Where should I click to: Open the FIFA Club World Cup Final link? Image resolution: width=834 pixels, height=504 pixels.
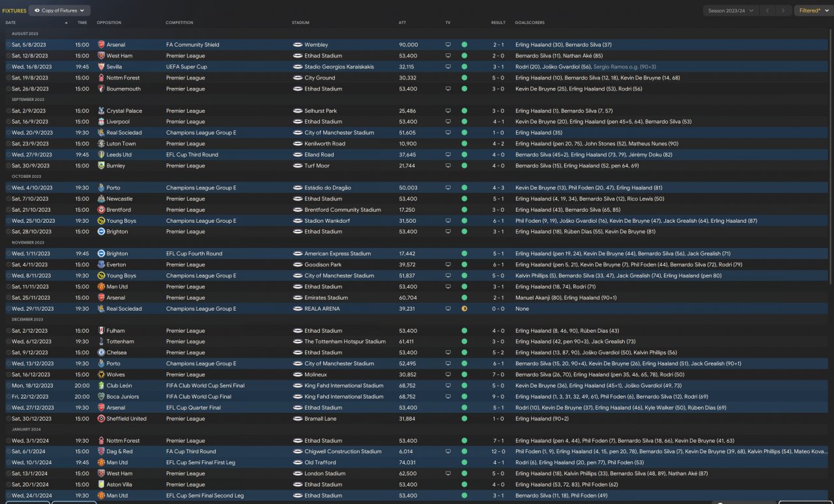[x=198, y=397]
